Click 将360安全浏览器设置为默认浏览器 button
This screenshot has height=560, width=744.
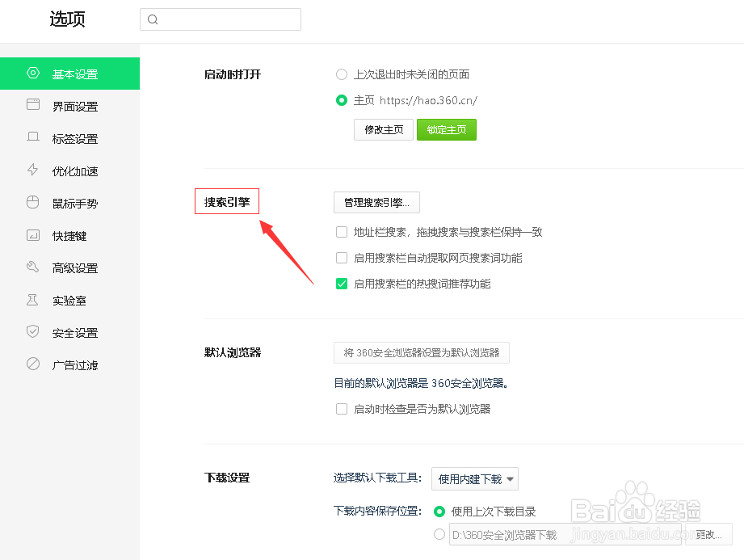[x=422, y=352]
